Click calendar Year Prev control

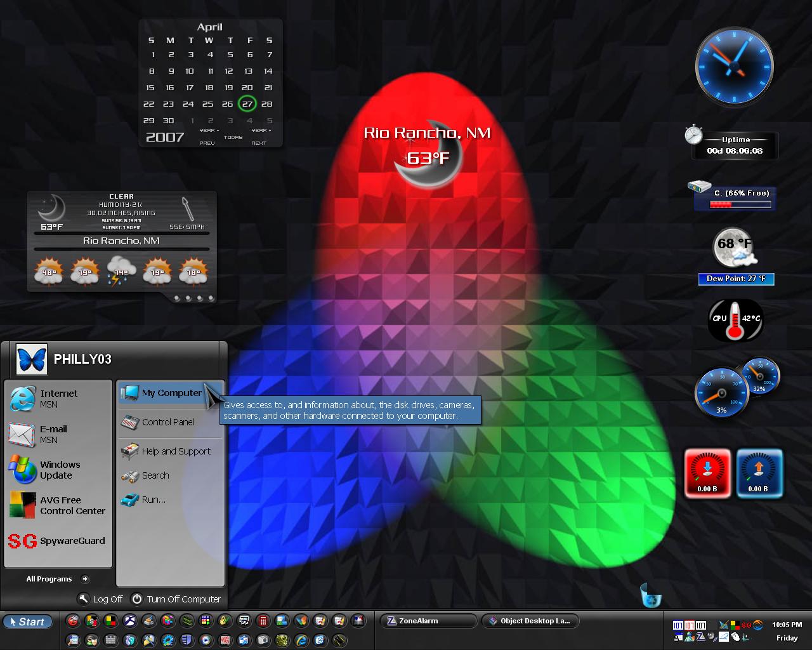[207, 136]
